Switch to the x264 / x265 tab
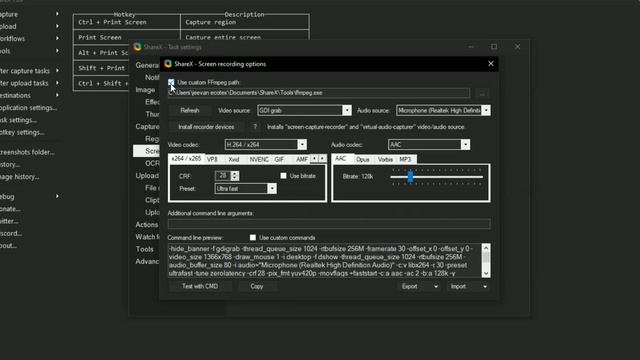 point(186,159)
